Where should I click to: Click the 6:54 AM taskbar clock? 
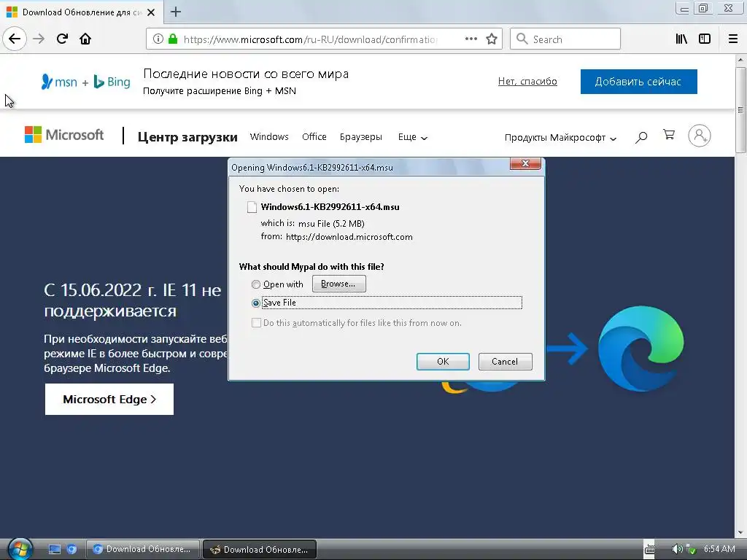pyautogui.click(x=719, y=549)
